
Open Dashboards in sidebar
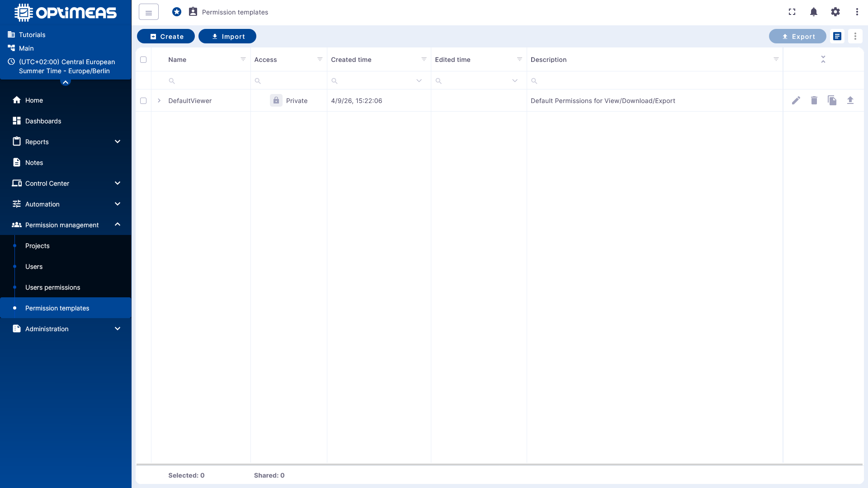[66, 121]
